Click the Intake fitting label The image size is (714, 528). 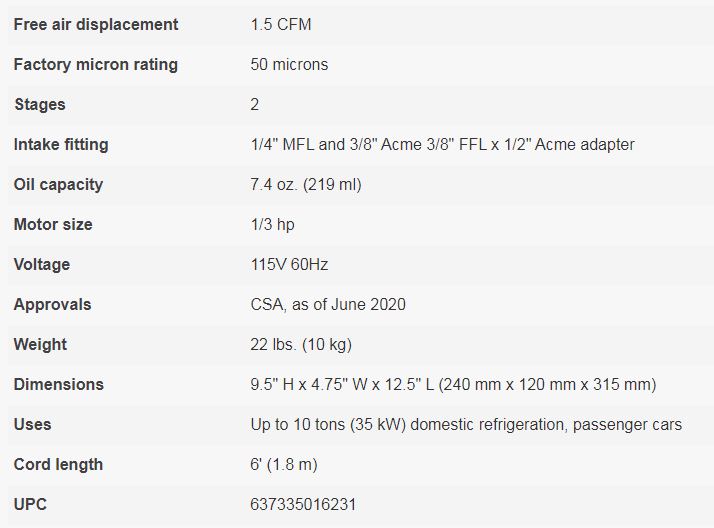(x=61, y=144)
